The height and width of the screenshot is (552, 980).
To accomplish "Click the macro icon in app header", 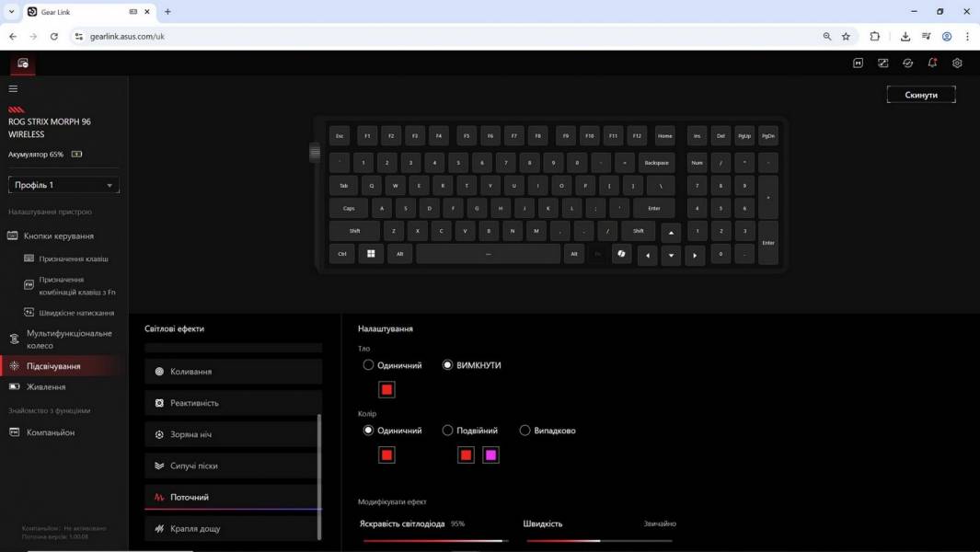I will (x=859, y=63).
